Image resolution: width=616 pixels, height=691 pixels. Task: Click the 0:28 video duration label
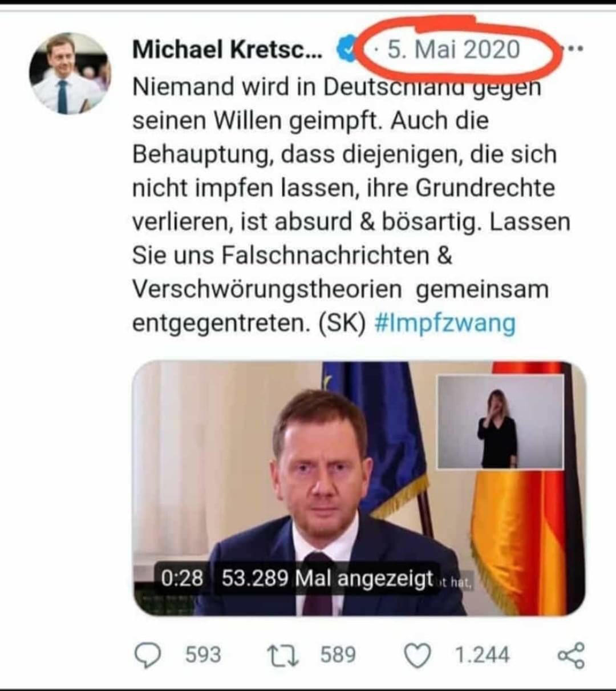[x=181, y=579]
